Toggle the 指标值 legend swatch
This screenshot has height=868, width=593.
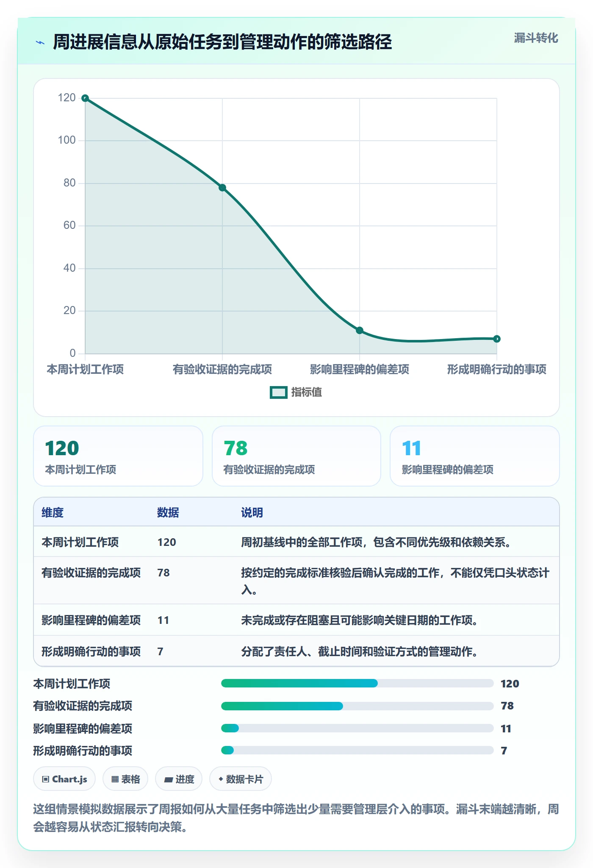279,392
